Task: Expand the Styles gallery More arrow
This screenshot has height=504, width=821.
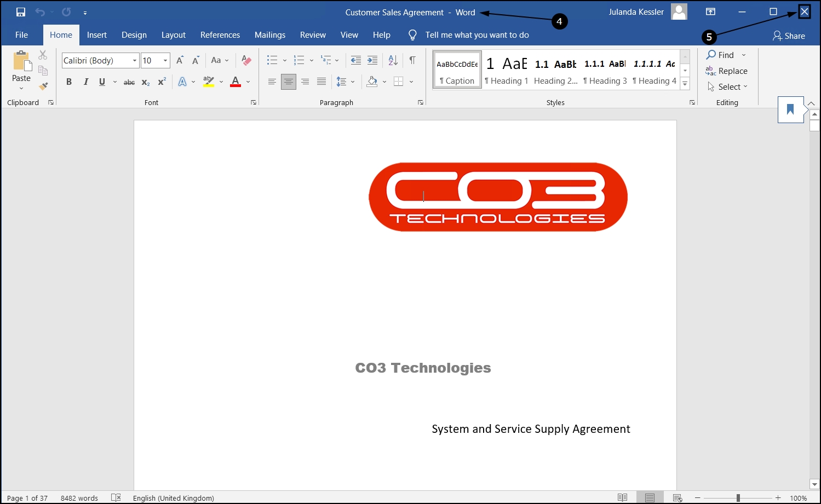Action: 685,84
